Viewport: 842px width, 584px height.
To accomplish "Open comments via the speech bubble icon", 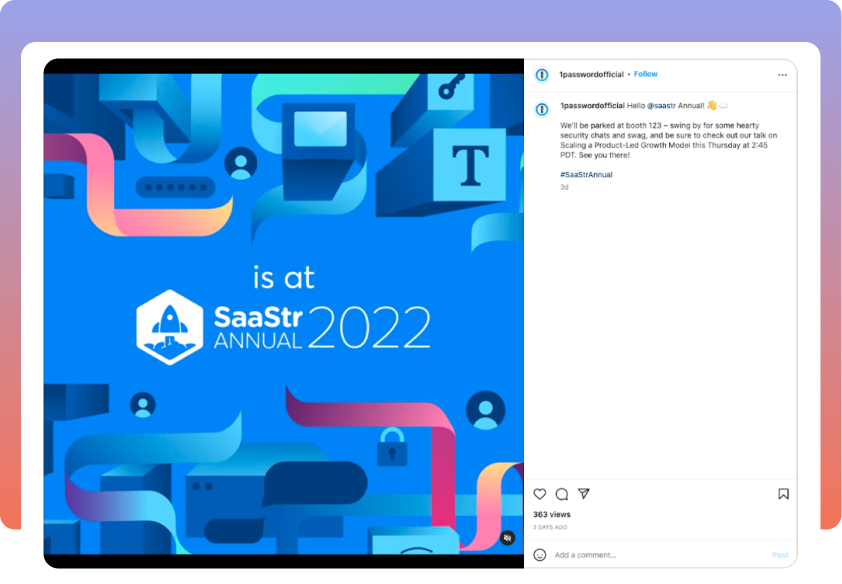I will click(x=562, y=494).
